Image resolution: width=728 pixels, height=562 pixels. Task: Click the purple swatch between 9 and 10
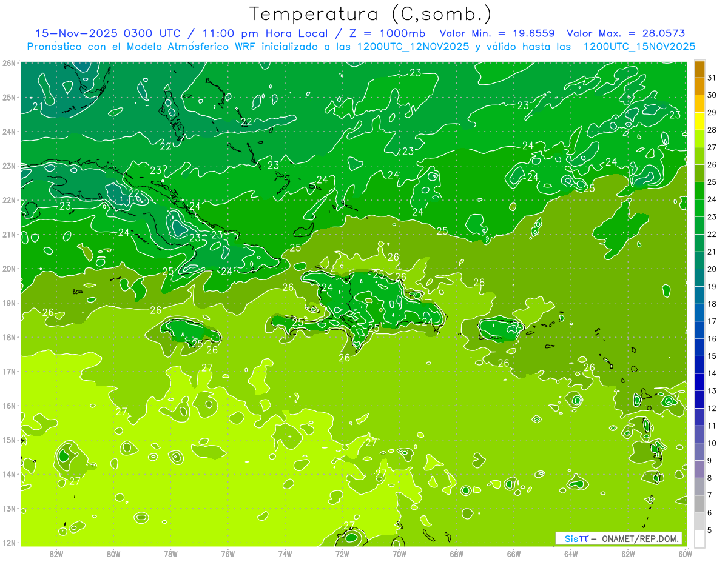(x=699, y=452)
